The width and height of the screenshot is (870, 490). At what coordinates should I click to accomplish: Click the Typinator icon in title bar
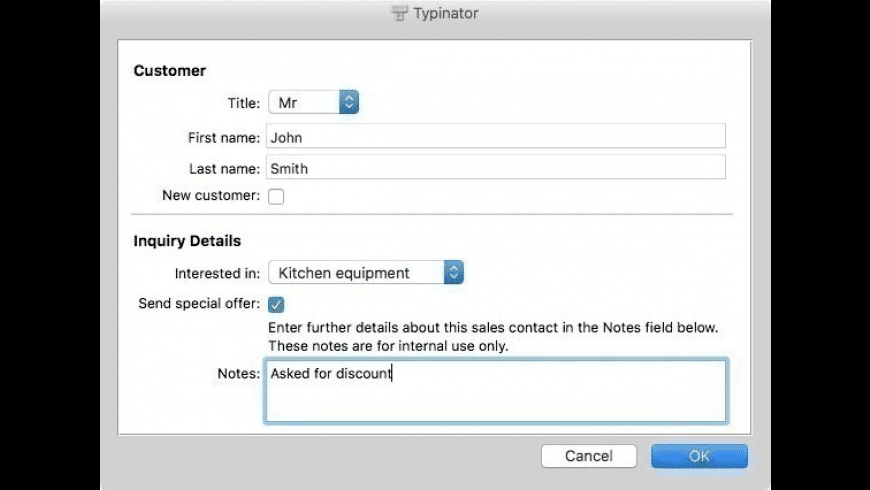click(399, 13)
